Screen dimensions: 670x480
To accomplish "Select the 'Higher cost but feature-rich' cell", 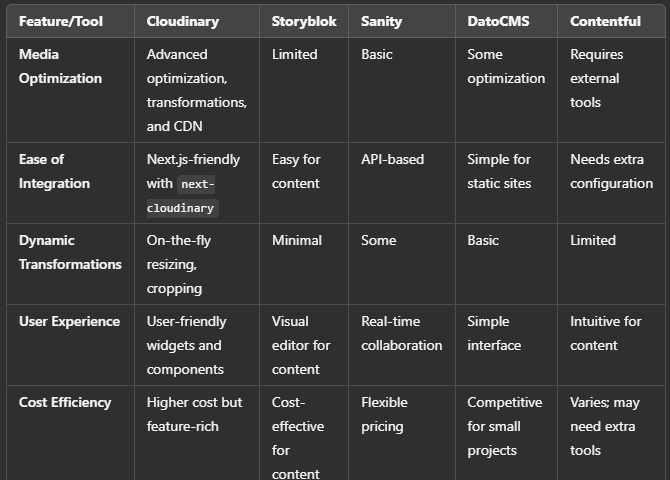I will 194,414.
